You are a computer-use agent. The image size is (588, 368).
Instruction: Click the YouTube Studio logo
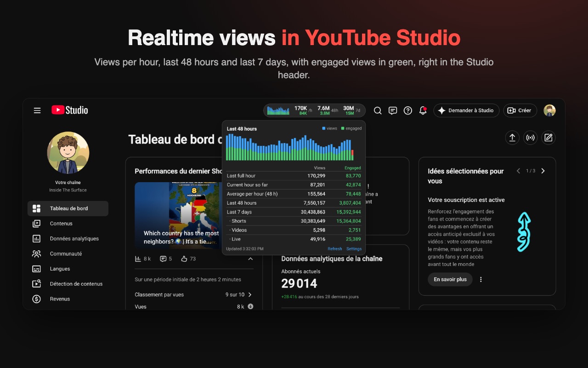pyautogui.click(x=70, y=110)
